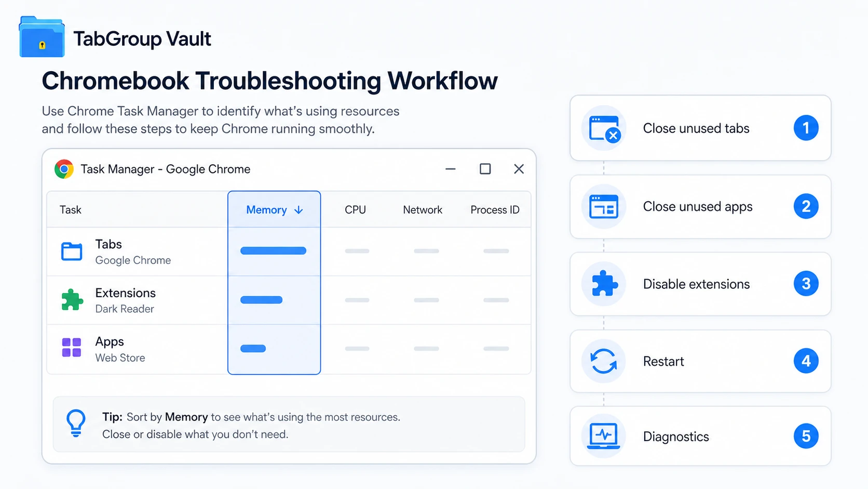868x489 pixels.
Task: Click the lightbulb tip icon
Action: point(76,423)
